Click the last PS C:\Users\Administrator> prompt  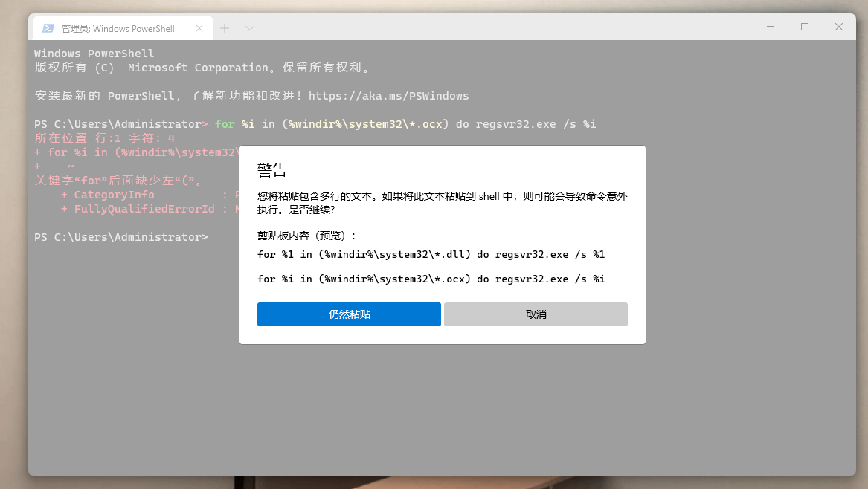(x=120, y=237)
